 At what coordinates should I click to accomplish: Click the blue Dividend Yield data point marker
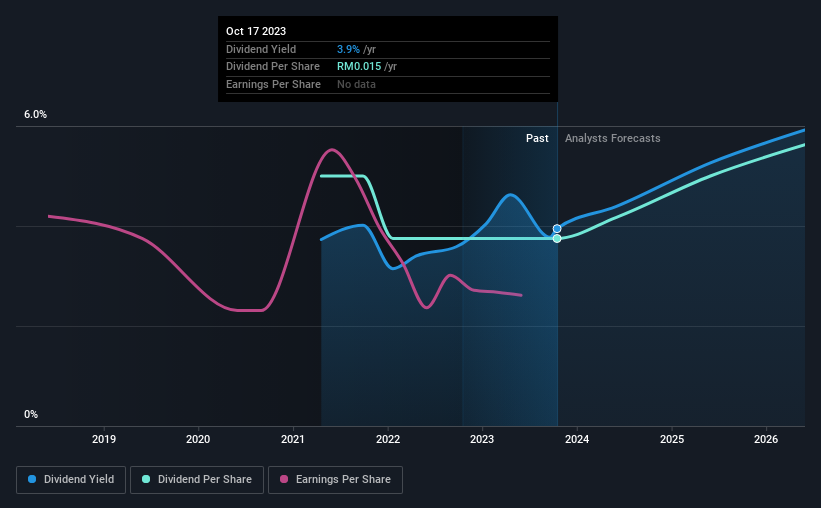(557, 229)
